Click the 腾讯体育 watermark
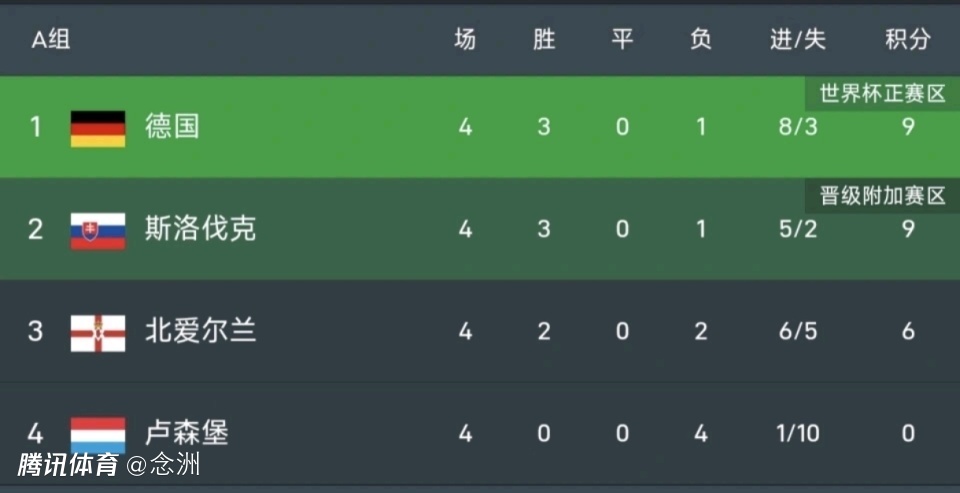The width and height of the screenshot is (960, 493). click(x=68, y=465)
